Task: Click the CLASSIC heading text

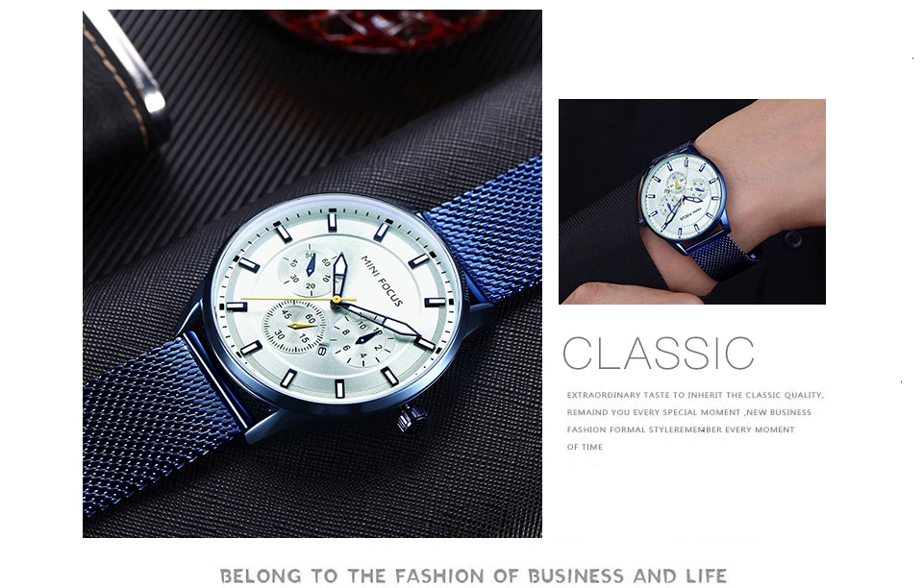Action: pyautogui.click(x=658, y=353)
